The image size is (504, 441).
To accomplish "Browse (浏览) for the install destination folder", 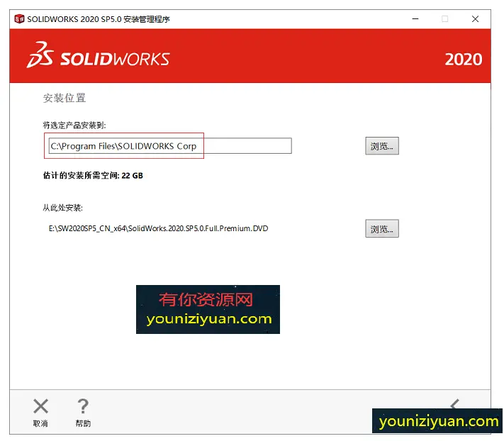I will (382, 146).
